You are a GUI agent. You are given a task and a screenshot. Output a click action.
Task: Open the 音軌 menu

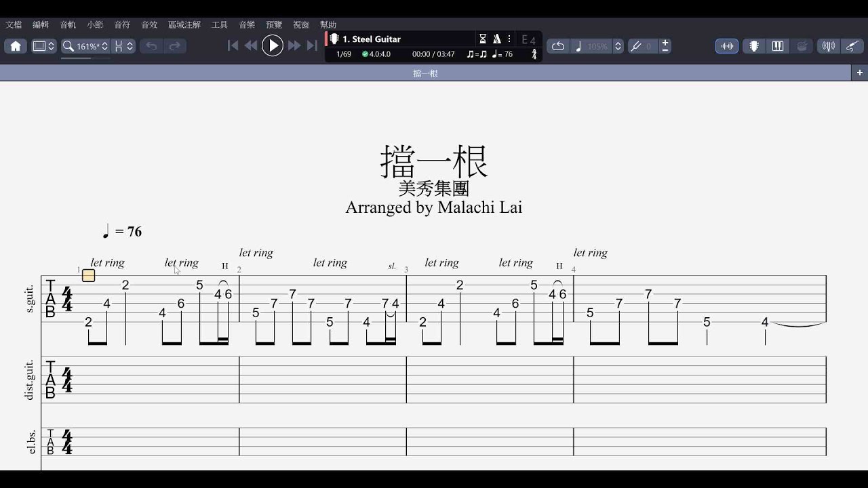pyautogui.click(x=68, y=24)
